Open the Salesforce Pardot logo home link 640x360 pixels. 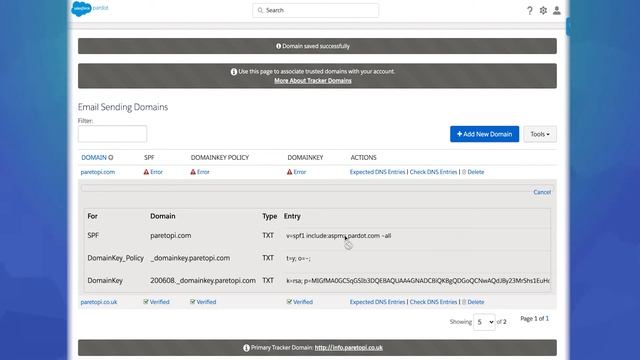click(90, 8)
